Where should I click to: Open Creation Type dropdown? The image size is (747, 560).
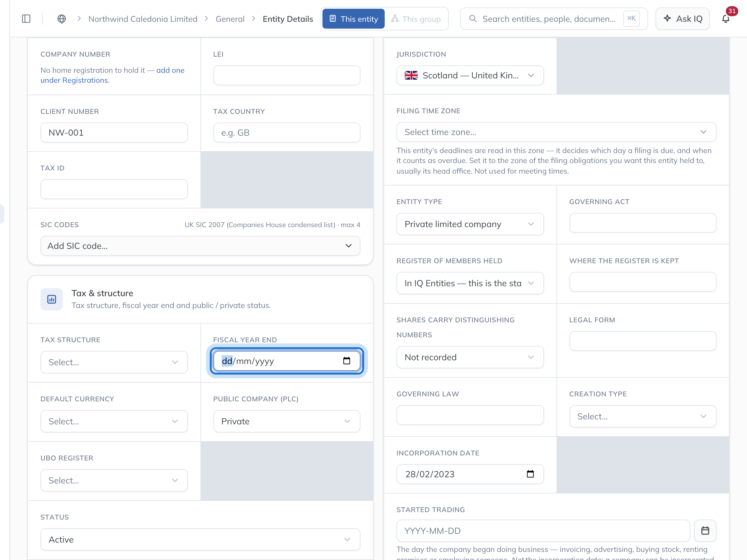(x=643, y=416)
